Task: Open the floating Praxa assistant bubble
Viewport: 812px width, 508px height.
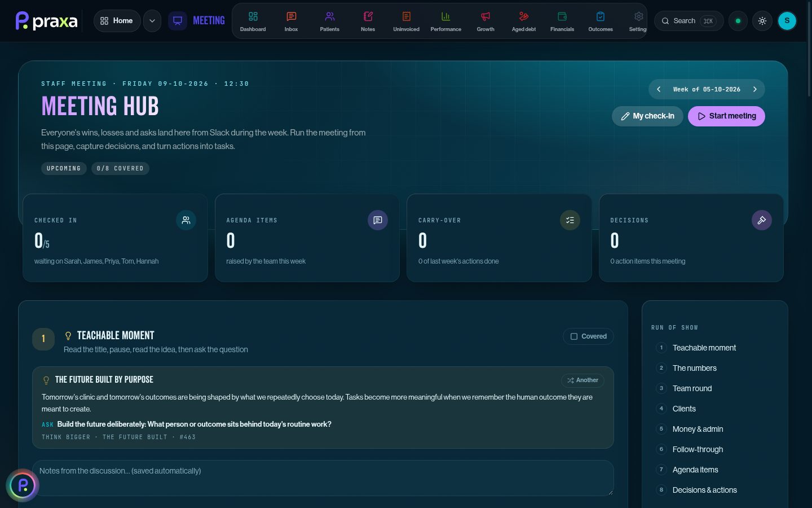Action: pos(23,485)
